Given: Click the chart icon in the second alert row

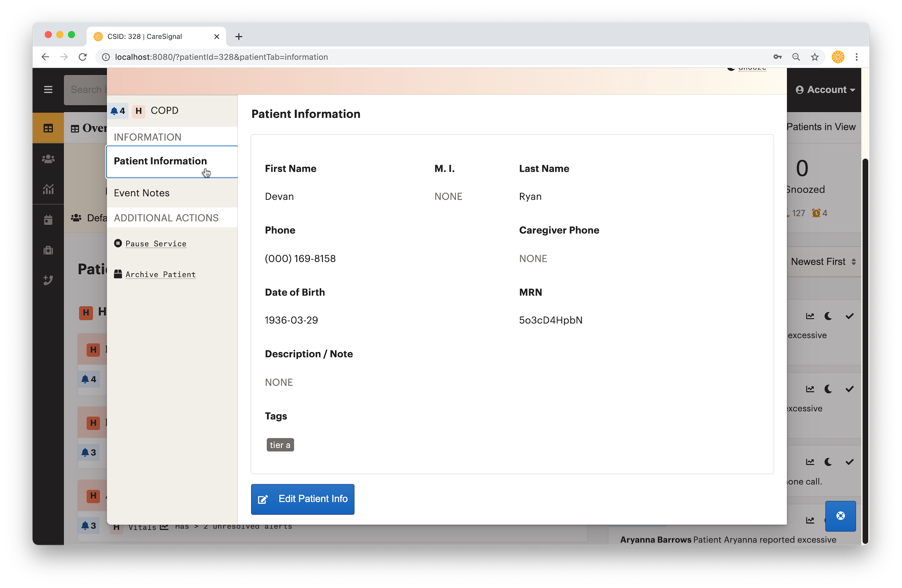Looking at the screenshot, I should (x=810, y=389).
